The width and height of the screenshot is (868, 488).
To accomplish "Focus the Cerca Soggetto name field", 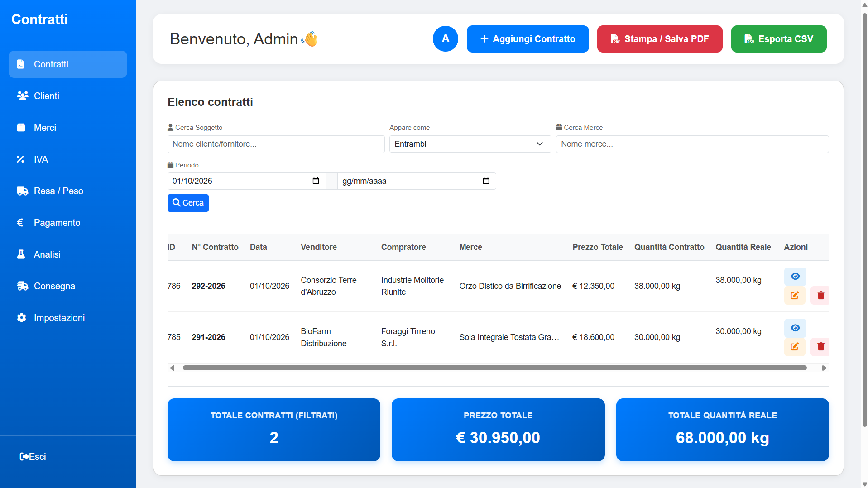I will (276, 144).
